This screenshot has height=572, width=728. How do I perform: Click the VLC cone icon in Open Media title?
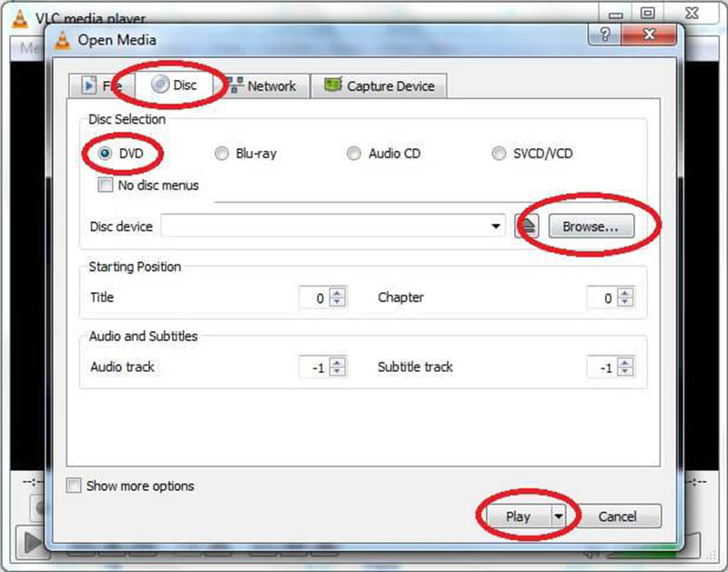pos(63,39)
